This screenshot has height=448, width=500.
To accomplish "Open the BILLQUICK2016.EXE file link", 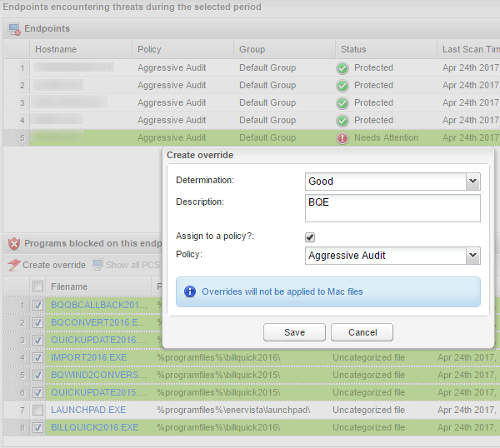I will [95, 427].
